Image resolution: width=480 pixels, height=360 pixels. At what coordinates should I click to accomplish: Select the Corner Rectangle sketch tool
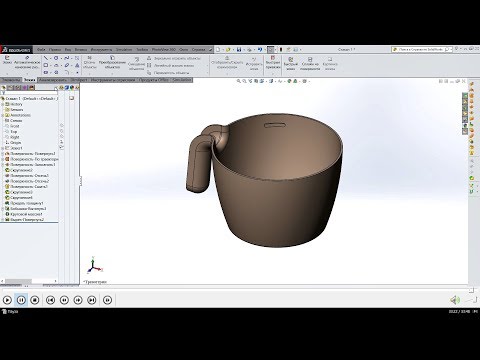pyautogui.click(x=46, y=65)
